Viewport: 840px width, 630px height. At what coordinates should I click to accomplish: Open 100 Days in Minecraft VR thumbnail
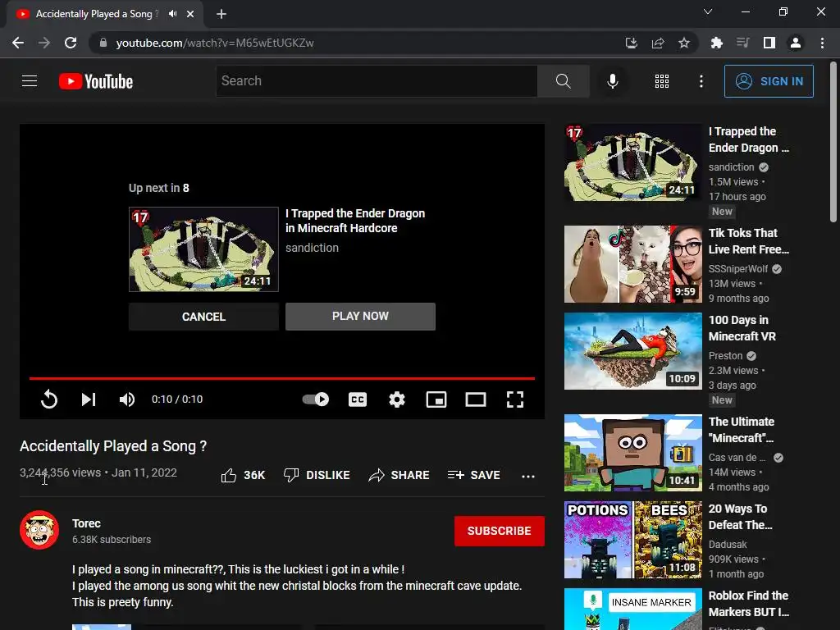(632, 351)
